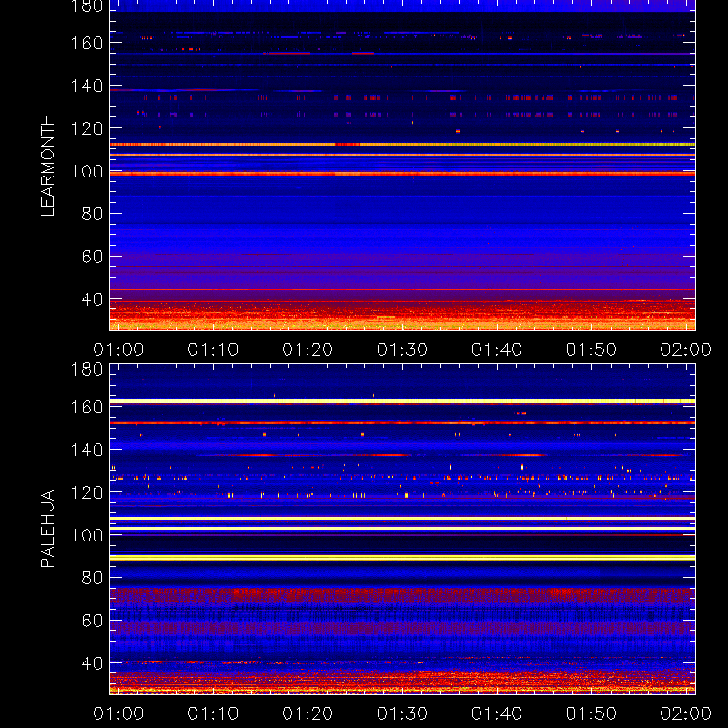This screenshot has height=728, width=728.
Task: Click Learmonth panel's 40 frequency label
Action: pyautogui.click(x=92, y=299)
